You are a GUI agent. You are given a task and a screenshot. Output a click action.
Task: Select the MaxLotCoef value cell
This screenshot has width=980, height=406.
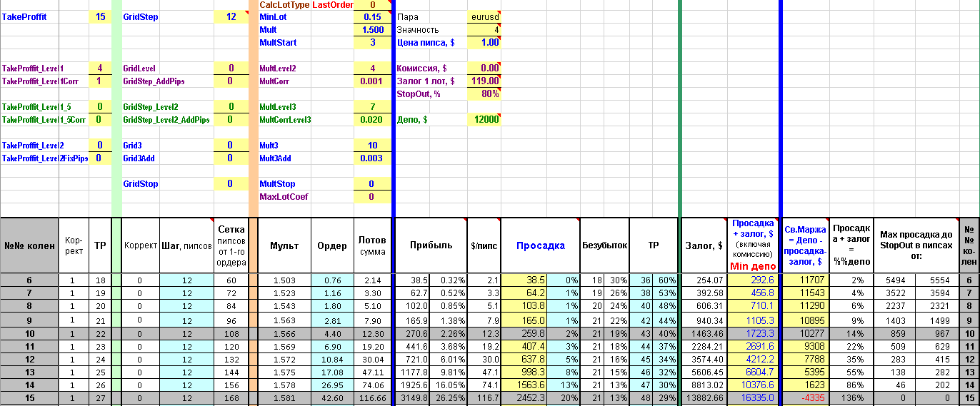[373, 197]
